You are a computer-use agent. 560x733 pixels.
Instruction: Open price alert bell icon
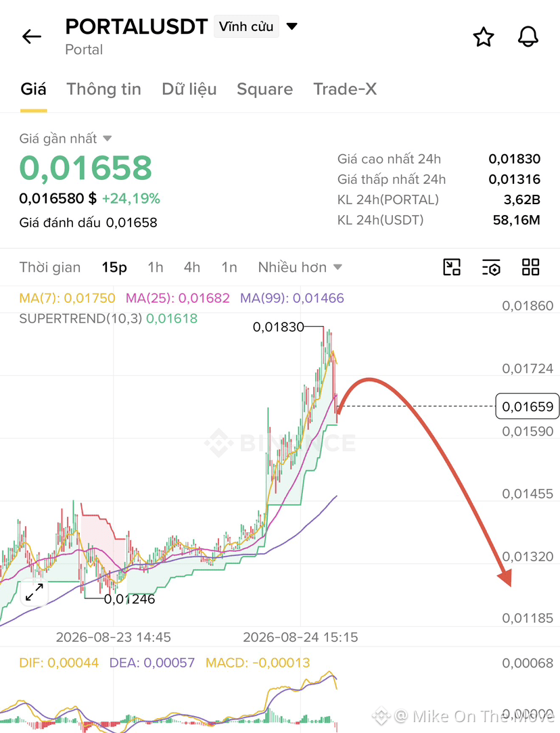pos(528,37)
